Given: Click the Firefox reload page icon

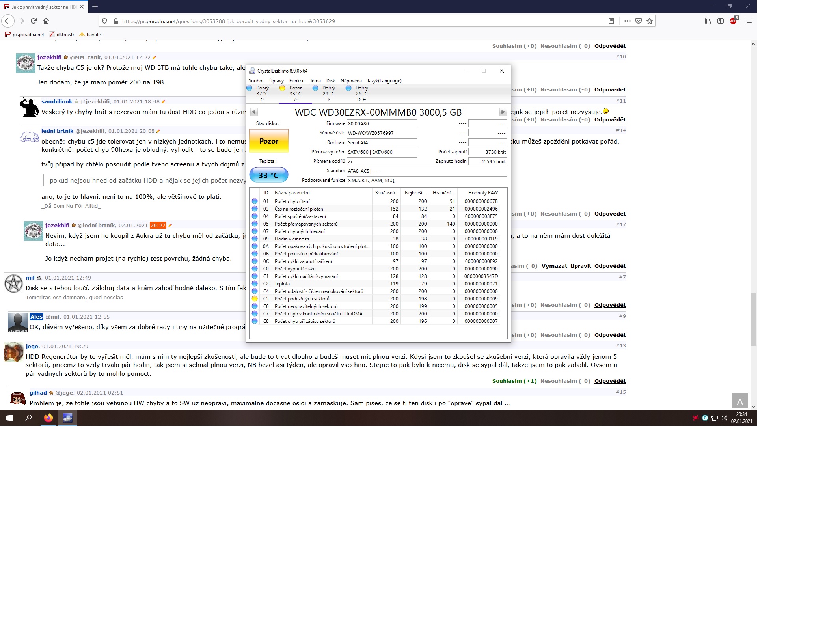Looking at the screenshot, I should click(x=34, y=21).
